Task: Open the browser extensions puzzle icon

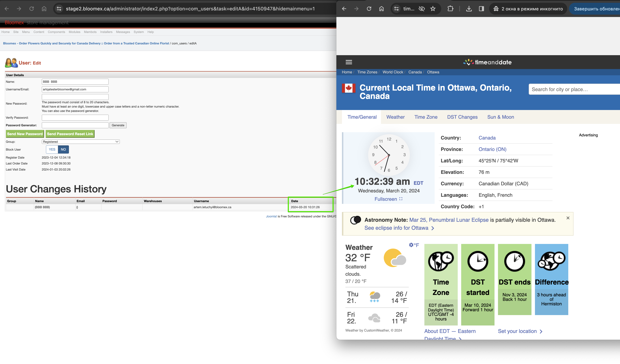Action: (450, 9)
